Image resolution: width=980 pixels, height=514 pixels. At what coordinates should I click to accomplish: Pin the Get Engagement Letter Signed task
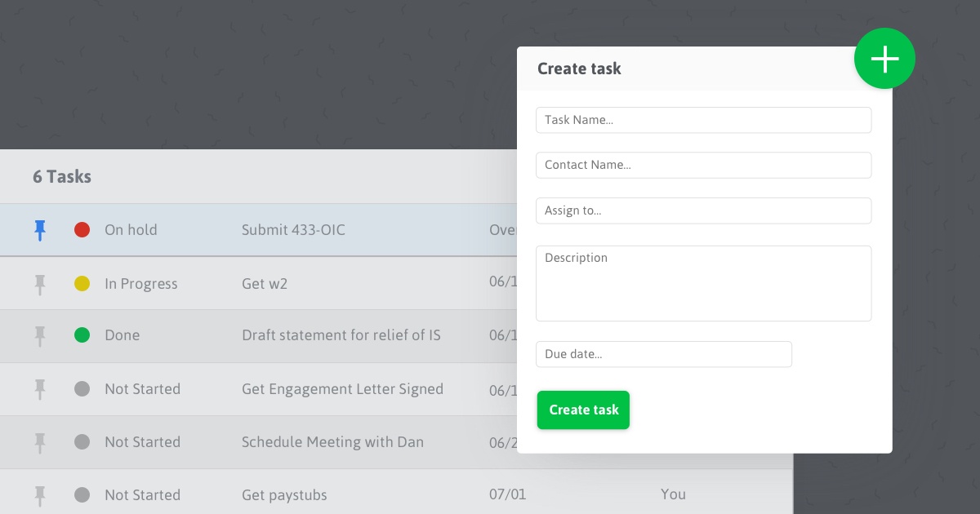[39, 389]
